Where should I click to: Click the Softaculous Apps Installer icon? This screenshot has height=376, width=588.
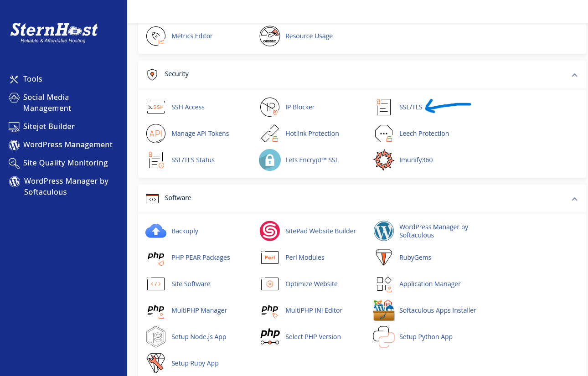tap(383, 310)
